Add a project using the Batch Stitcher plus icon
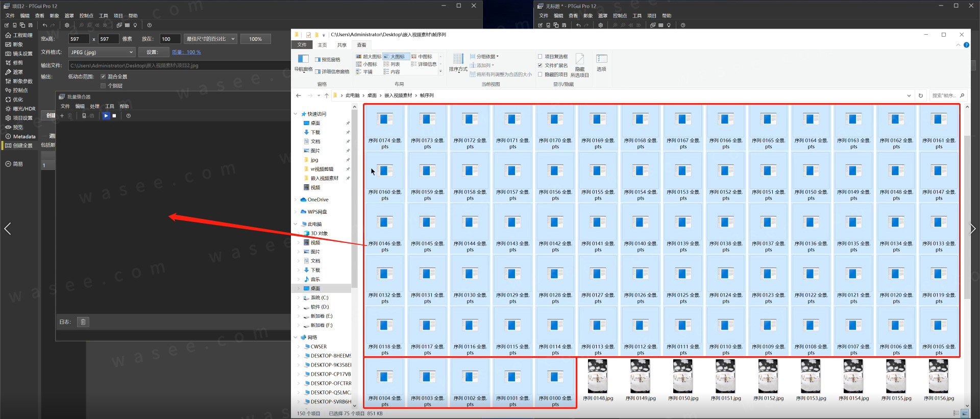Viewport: 980px width, 419px height. pyautogui.click(x=62, y=116)
